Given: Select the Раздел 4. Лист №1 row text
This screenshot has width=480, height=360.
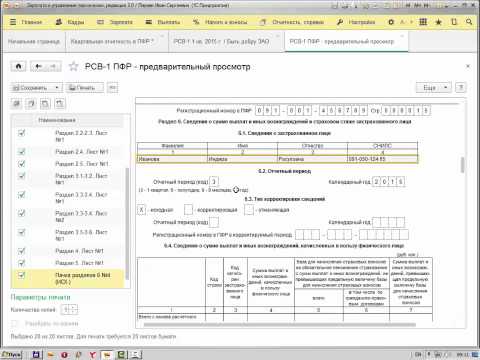Looking at the screenshot, I should tap(79, 251).
